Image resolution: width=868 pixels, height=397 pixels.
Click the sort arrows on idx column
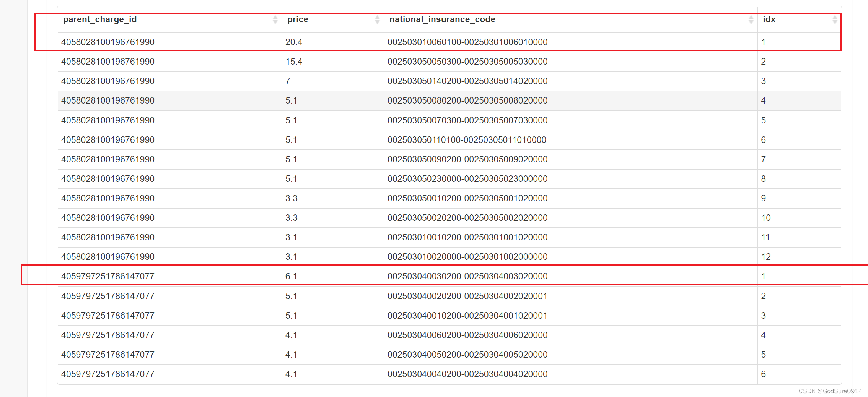point(835,19)
